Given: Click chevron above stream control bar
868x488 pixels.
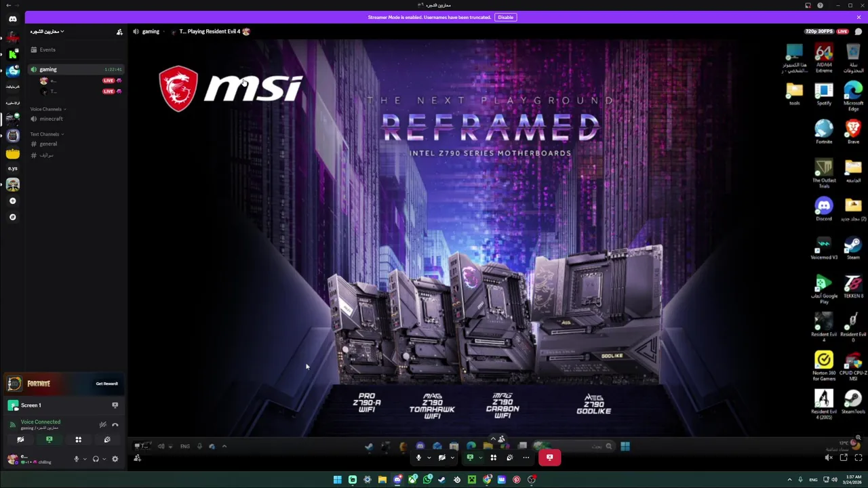Looking at the screenshot, I should 493,439.
